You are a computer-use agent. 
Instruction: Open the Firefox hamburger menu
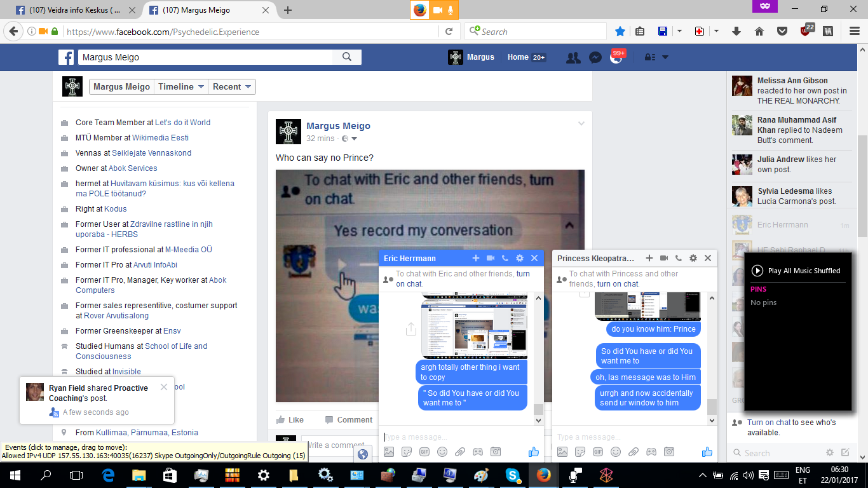[855, 31]
